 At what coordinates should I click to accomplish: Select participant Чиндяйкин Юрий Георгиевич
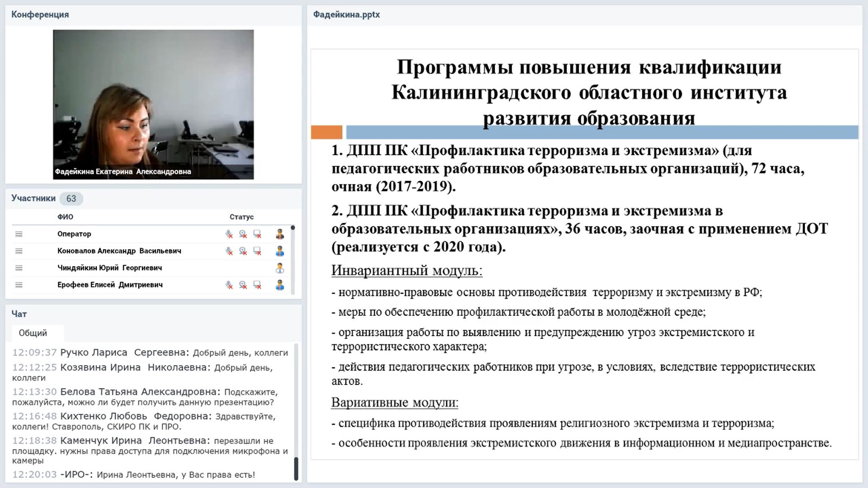click(x=109, y=268)
